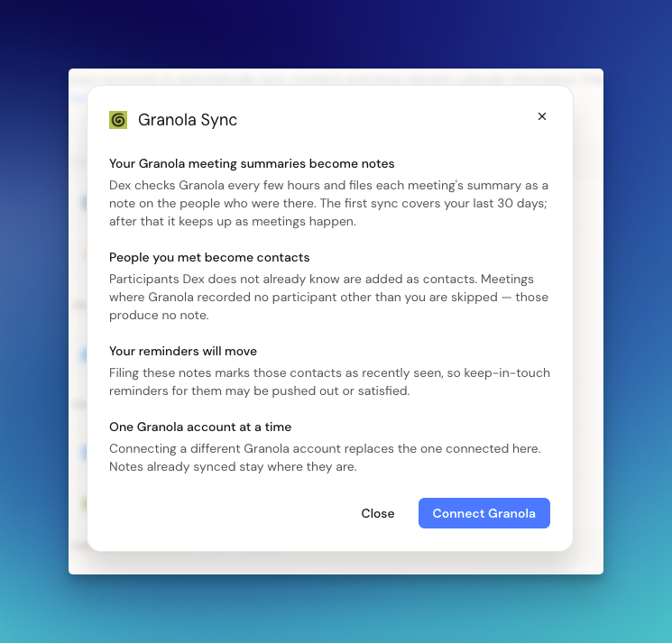Click heading "Your reminders will move"
This screenshot has width=672, height=643.
[x=183, y=352]
